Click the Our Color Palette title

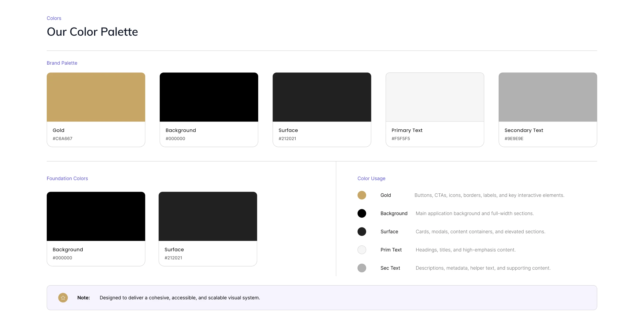tap(92, 32)
